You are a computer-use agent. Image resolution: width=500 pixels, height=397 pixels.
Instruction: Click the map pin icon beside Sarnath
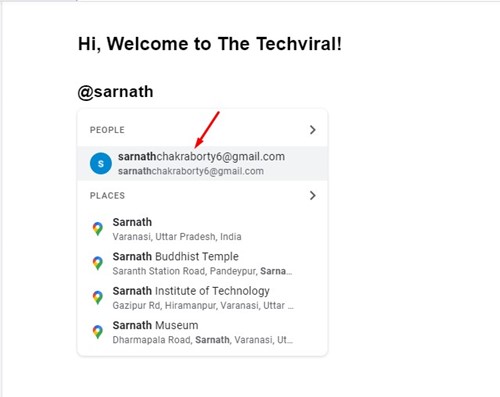pyautogui.click(x=98, y=229)
